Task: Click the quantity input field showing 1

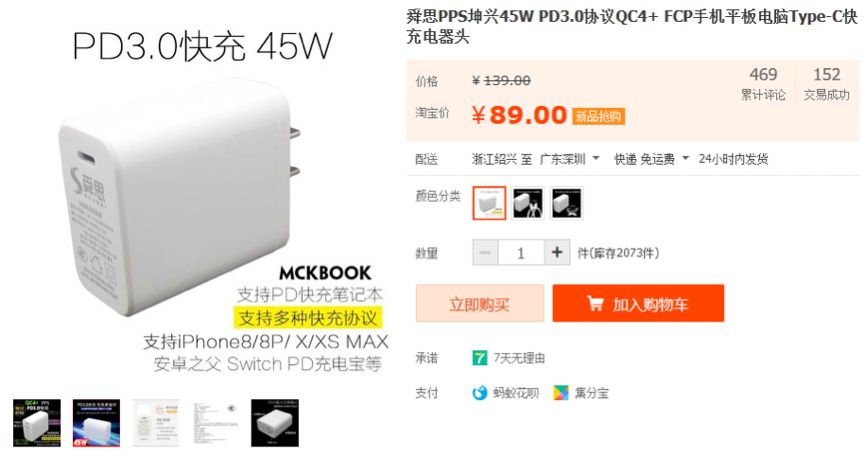Action: [521, 252]
